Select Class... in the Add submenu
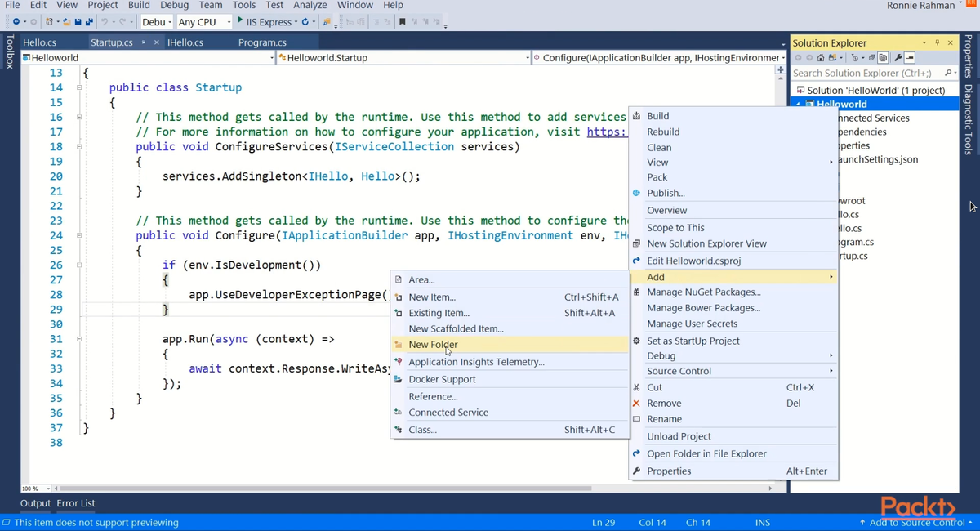The width and height of the screenshot is (980, 531). point(510,430)
